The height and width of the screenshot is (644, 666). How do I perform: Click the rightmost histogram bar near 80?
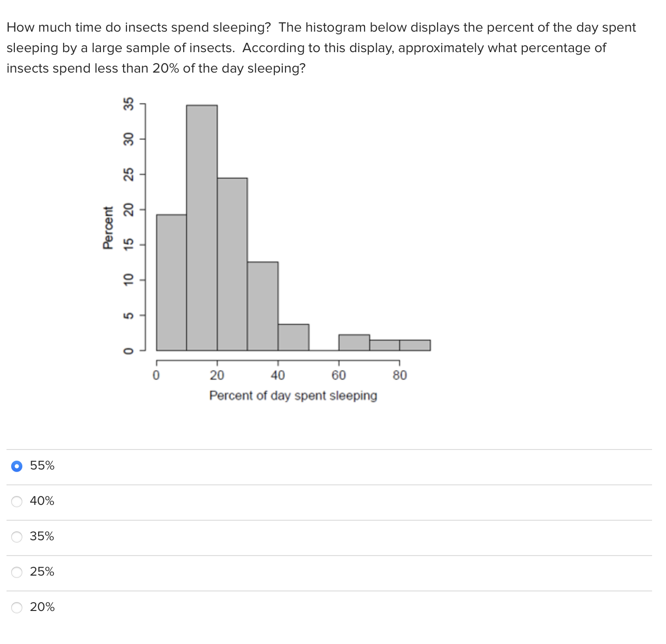pyautogui.click(x=414, y=344)
